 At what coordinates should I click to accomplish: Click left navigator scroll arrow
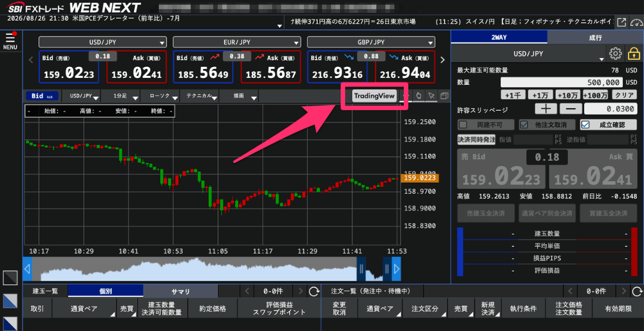tap(28, 269)
